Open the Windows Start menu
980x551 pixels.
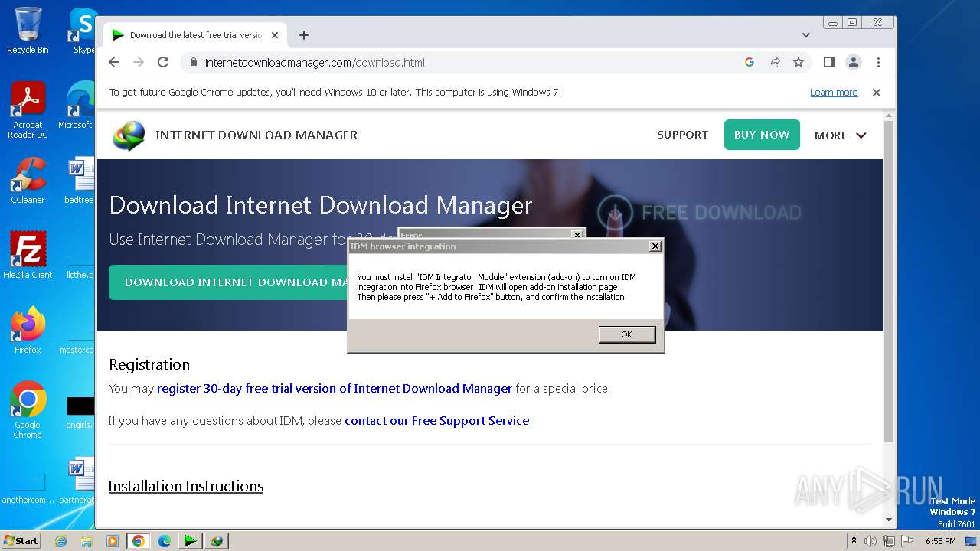21,541
